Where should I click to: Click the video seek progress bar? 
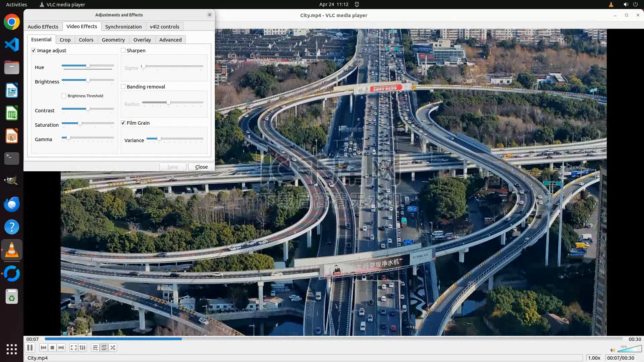pyautogui.click(x=334, y=339)
